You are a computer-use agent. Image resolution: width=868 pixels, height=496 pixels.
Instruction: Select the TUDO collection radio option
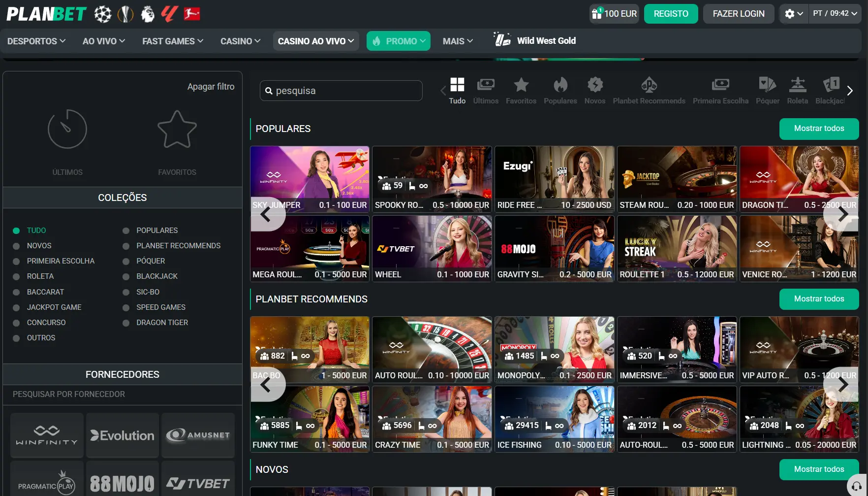pos(16,231)
